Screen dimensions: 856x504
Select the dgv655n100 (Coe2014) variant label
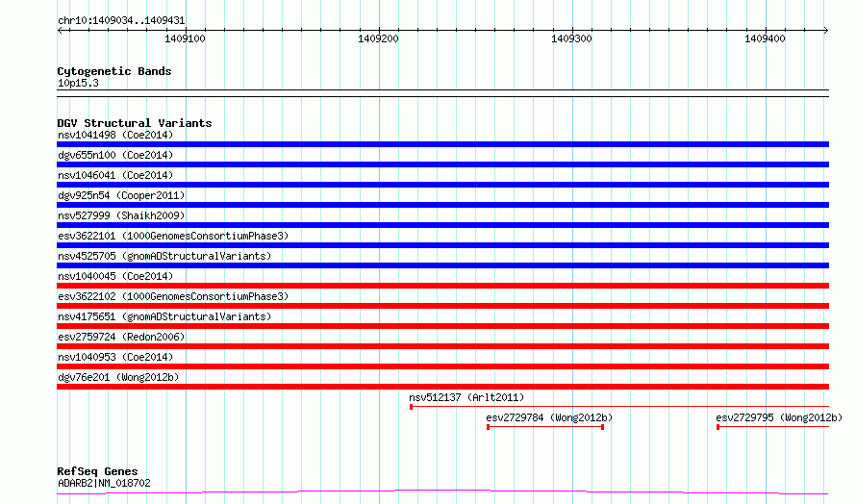tap(115, 155)
